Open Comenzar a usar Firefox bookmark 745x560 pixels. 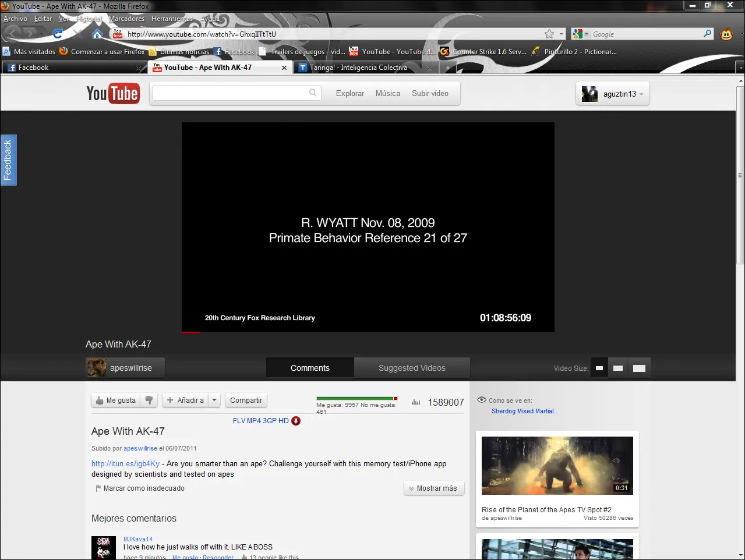click(102, 51)
